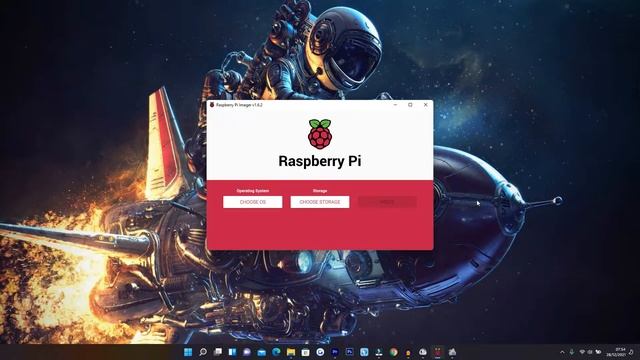Launch Google Chrome from the taskbar
Image resolution: width=640 pixels, height=360 pixels.
tap(393, 352)
